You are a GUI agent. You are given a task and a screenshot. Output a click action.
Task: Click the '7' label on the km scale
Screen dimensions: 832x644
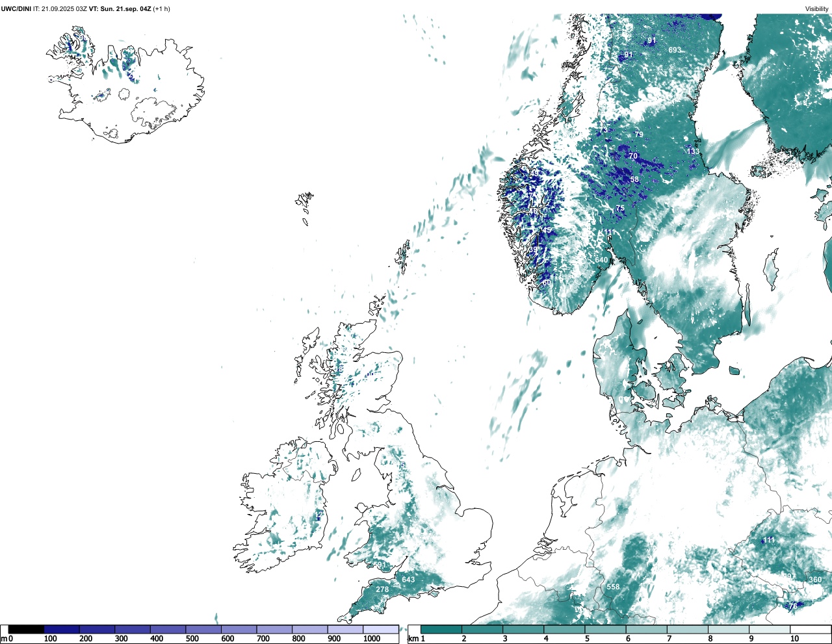(669, 639)
